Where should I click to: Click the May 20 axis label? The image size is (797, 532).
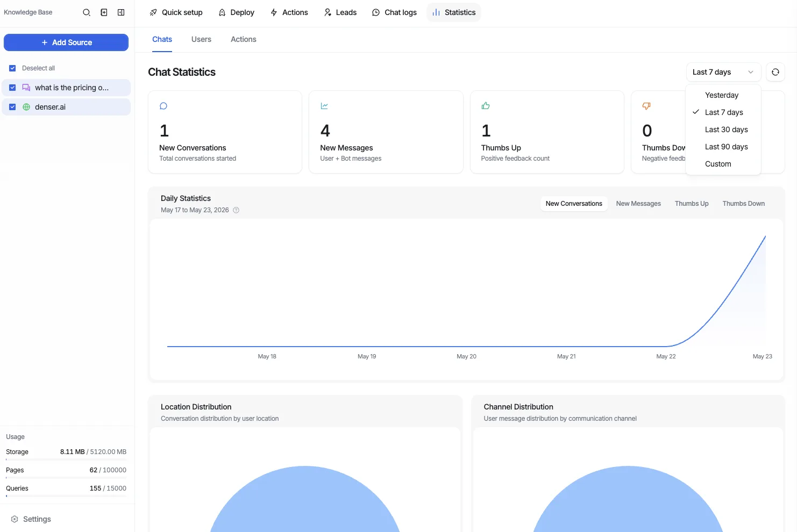(466, 356)
